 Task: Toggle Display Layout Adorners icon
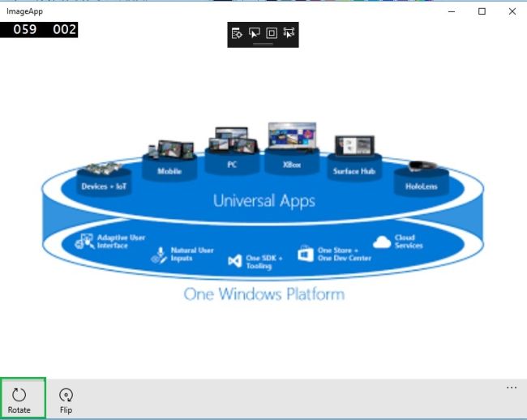[272, 33]
